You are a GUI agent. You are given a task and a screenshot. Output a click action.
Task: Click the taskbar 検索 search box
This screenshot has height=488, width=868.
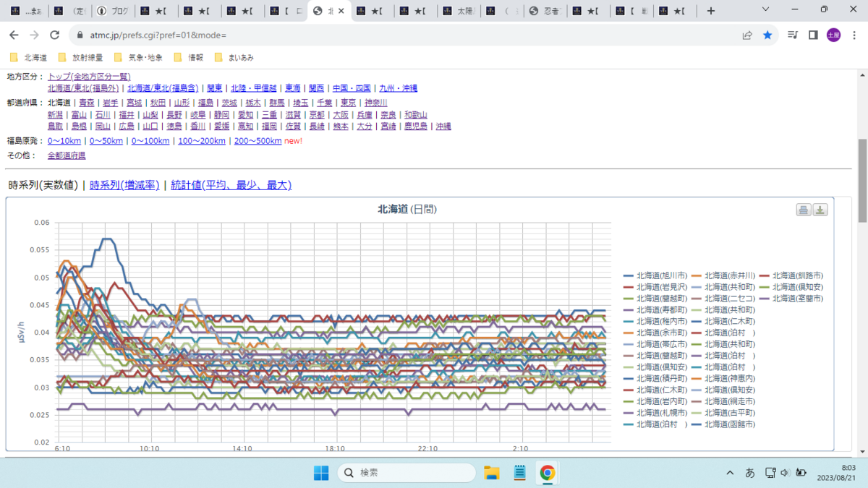407,473
